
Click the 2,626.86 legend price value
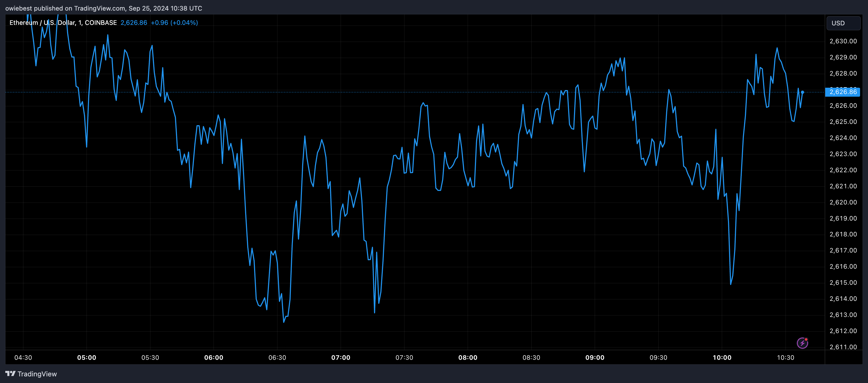pyautogui.click(x=134, y=22)
